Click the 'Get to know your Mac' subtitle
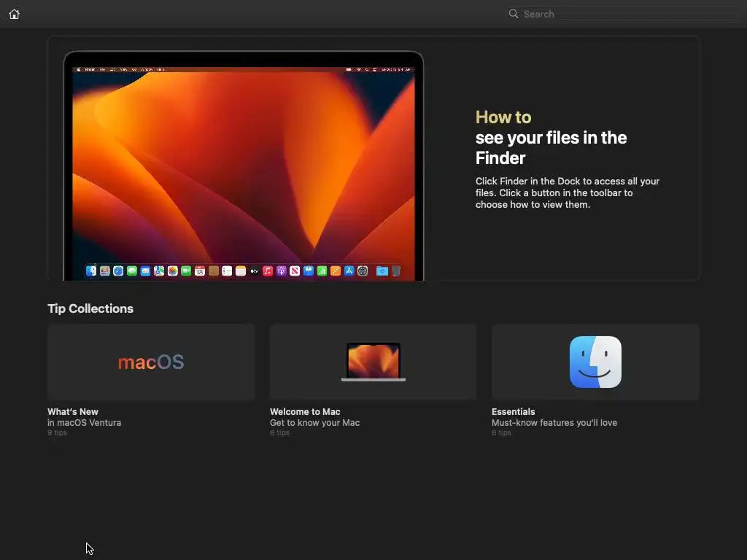747x560 pixels. point(314,422)
